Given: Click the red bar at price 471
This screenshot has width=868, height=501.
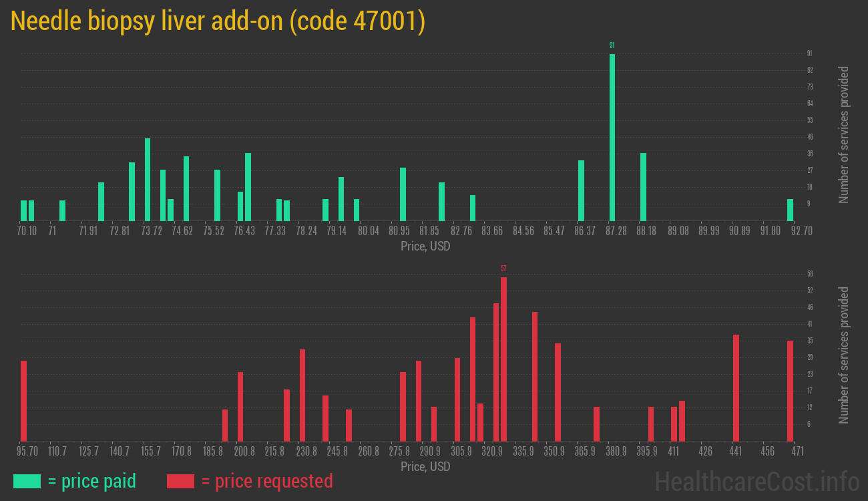Looking at the screenshot, I should (x=790, y=391).
